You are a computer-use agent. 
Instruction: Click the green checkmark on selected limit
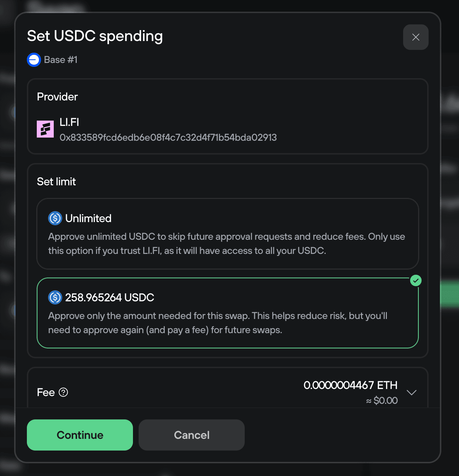[x=416, y=280]
